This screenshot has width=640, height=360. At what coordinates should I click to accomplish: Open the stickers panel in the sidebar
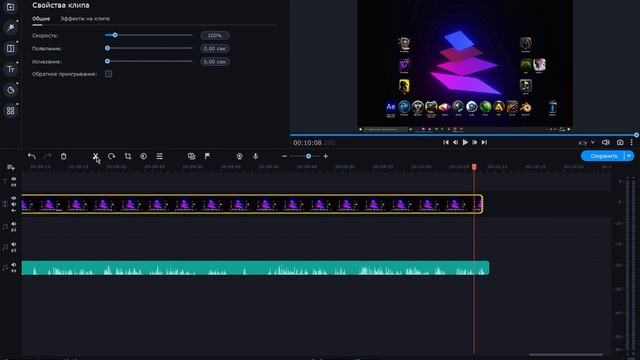point(10,90)
